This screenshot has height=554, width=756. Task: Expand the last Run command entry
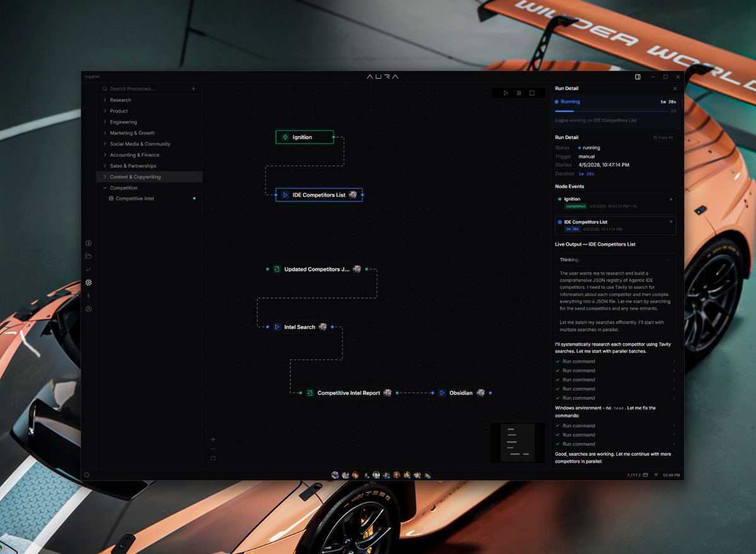coord(615,444)
